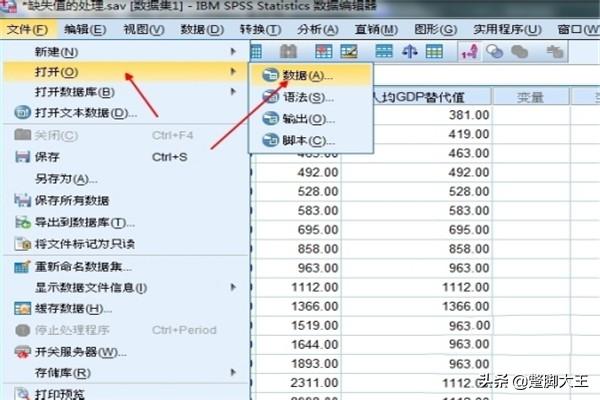Click the 关闭(C) menu entry
This screenshot has height=400, width=600.
tap(126, 135)
